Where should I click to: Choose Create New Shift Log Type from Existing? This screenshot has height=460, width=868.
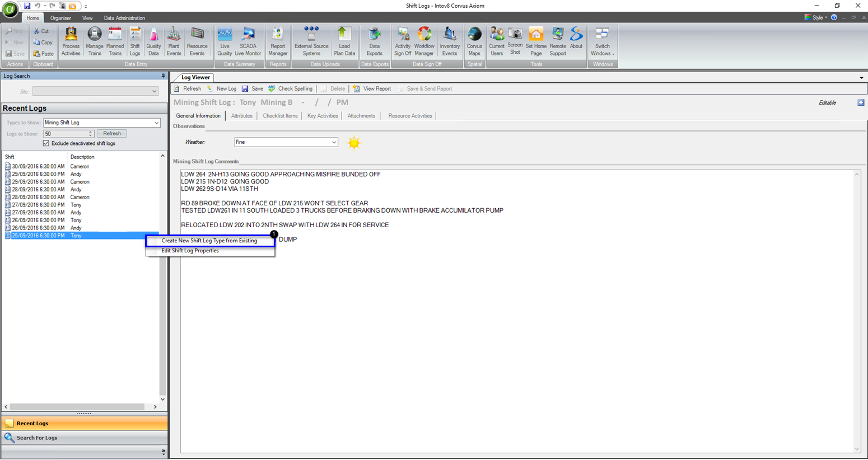[x=209, y=241]
